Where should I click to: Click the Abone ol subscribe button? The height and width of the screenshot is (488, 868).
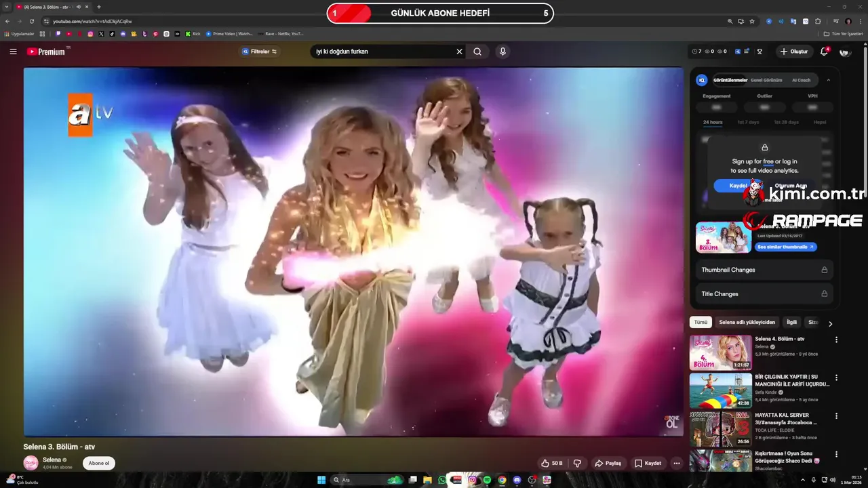(99, 464)
